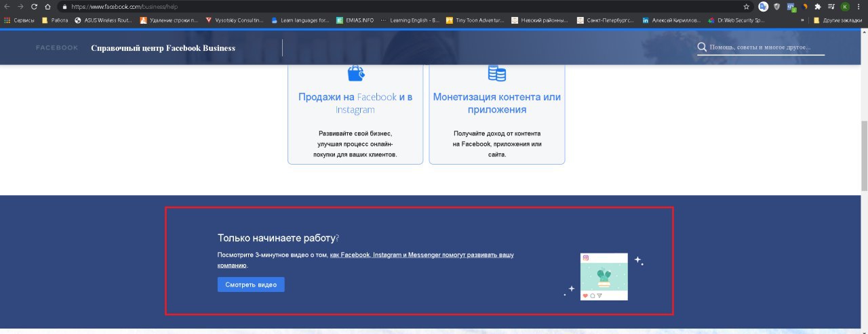Screen dimensions: 868x334
Task: Click the Только начинаете работу? heading
Action: [278, 238]
